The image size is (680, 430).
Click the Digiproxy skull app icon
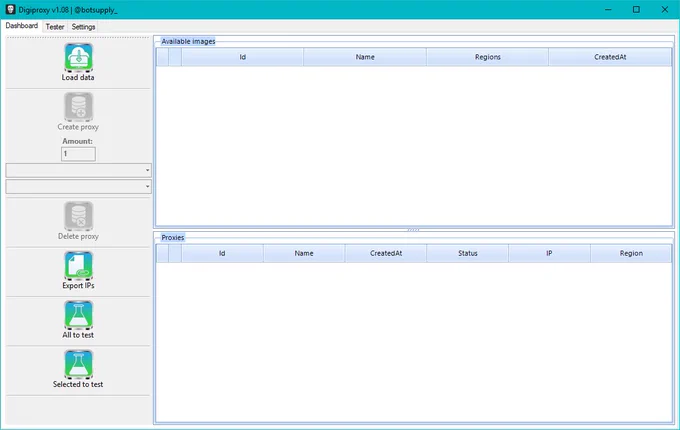tap(10, 9)
